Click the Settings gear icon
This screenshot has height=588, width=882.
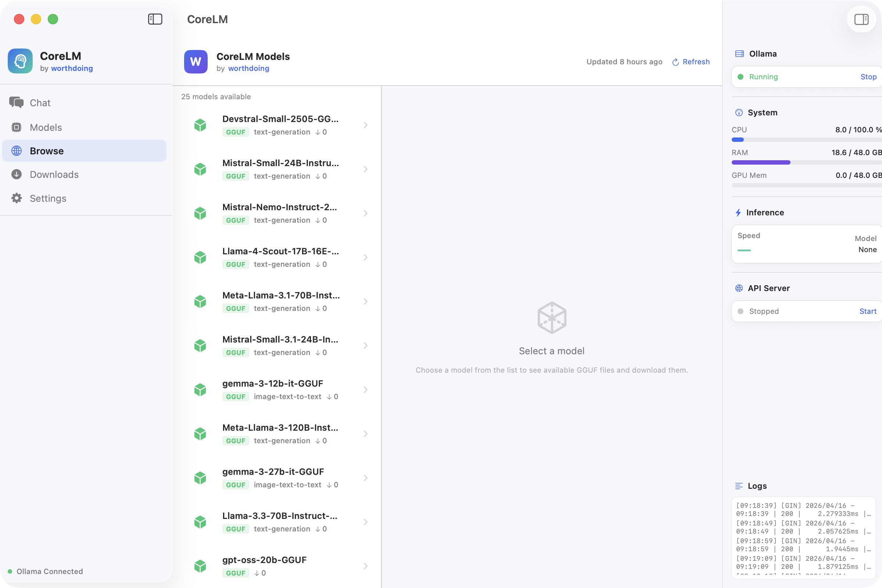[x=17, y=198]
